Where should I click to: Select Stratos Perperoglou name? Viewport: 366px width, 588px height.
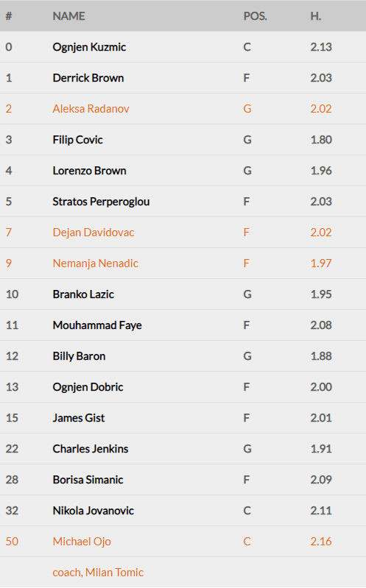(101, 202)
